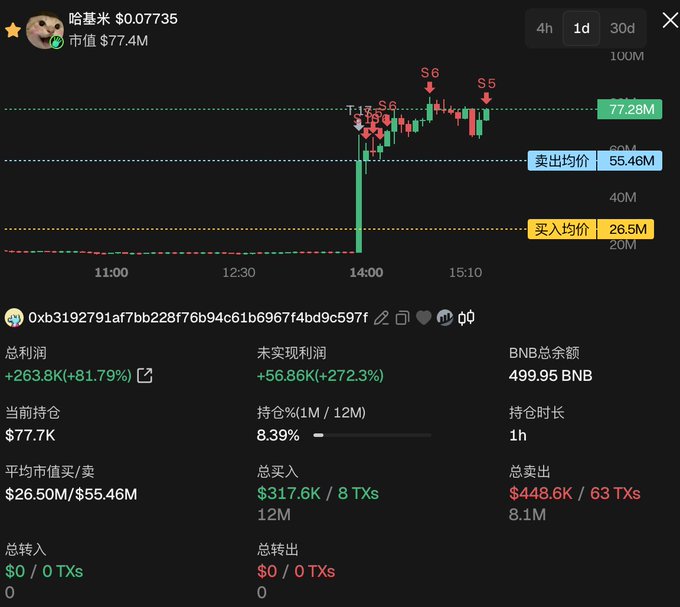
Task: Click the 14:00 time axis label
Action: coord(366,272)
